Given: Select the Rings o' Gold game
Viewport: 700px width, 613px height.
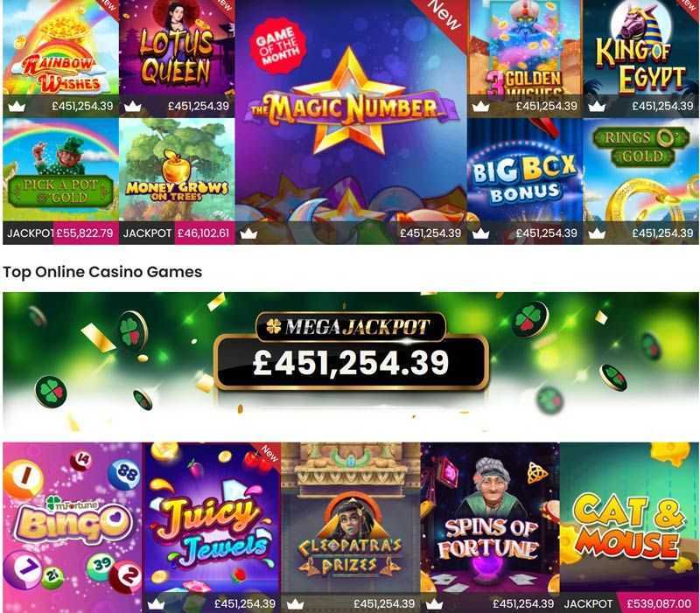Looking at the screenshot, I should (x=641, y=181).
